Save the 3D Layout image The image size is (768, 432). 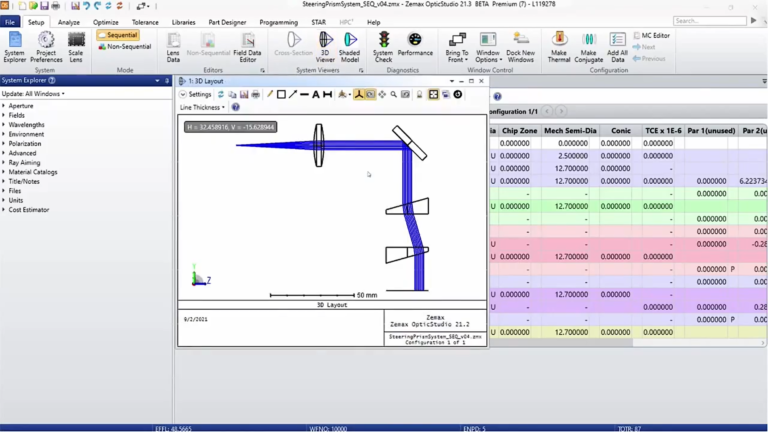[244, 95]
